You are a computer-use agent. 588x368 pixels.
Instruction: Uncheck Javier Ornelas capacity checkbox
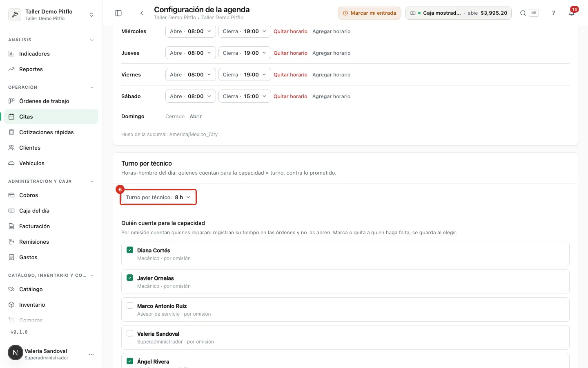130,278
